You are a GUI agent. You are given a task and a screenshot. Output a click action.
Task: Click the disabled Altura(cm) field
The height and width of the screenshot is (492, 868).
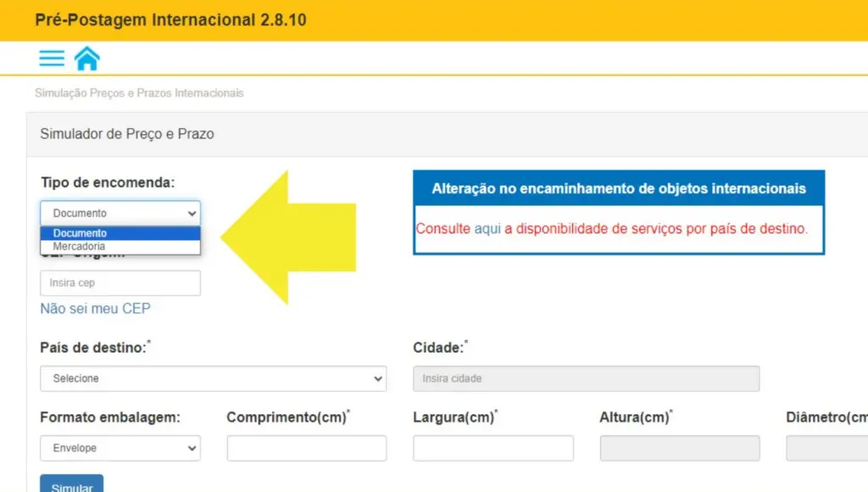pyautogui.click(x=678, y=448)
